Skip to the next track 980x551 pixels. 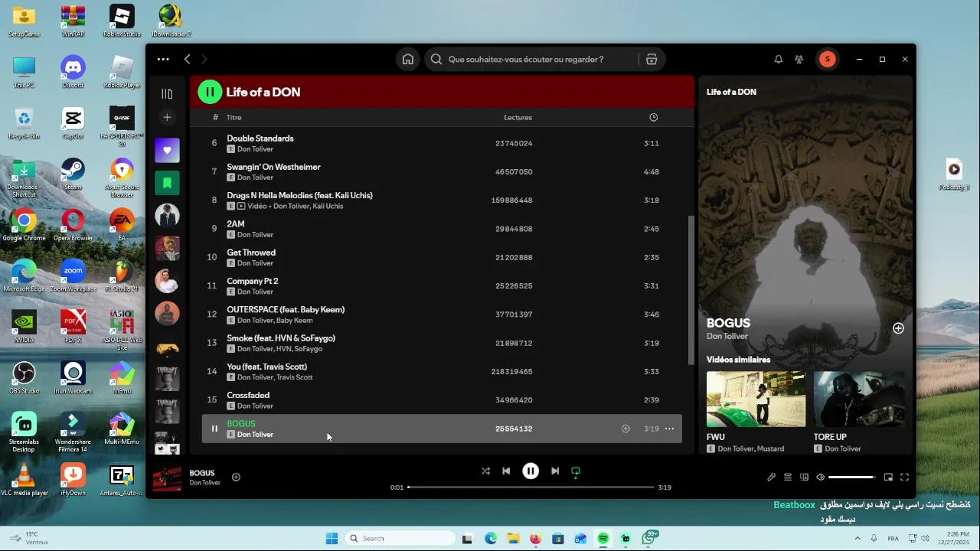(x=555, y=471)
